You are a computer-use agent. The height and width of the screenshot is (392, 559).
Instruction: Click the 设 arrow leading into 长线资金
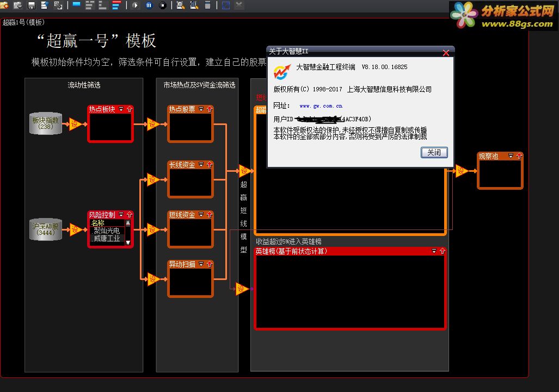coord(153,179)
